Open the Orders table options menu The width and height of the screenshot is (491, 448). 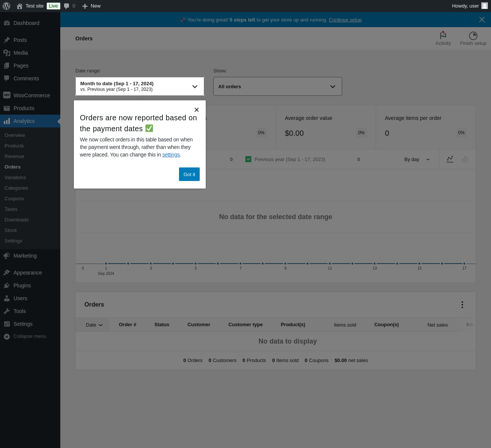(462, 305)
